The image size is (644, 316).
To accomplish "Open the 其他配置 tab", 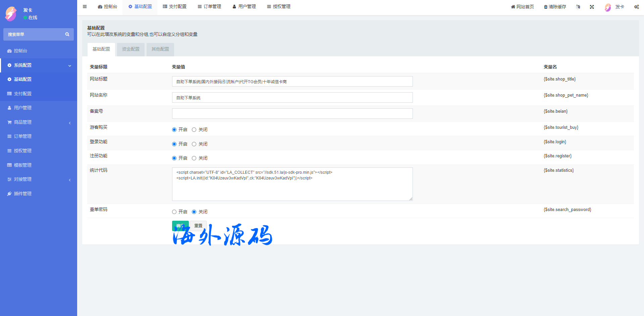I will click(160, 49).
